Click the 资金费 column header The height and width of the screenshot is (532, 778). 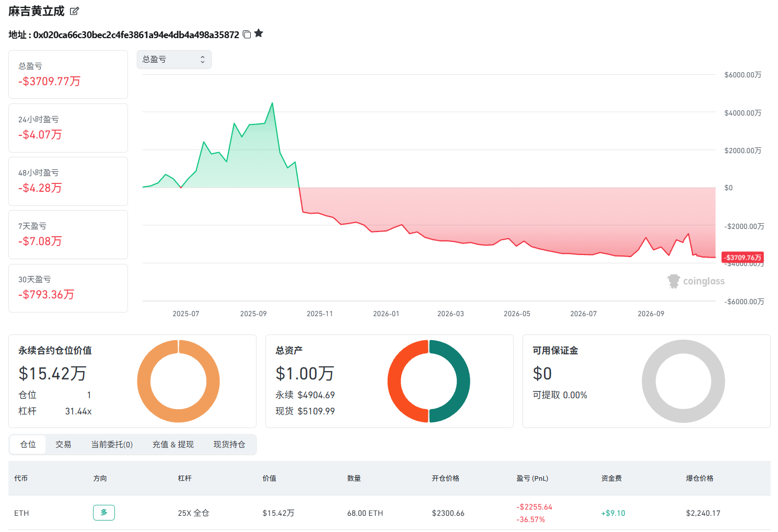[x=611, y=478]
